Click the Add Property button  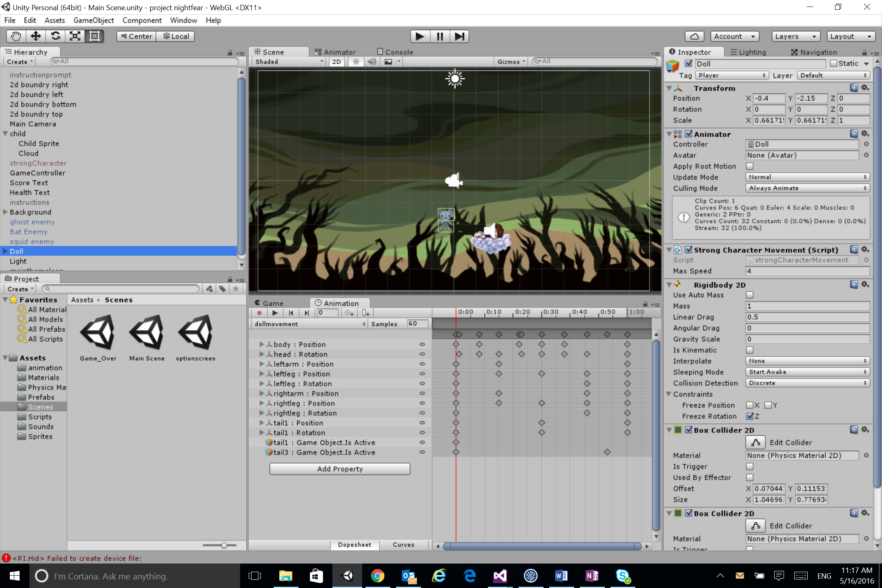click(x=340, y=469)
